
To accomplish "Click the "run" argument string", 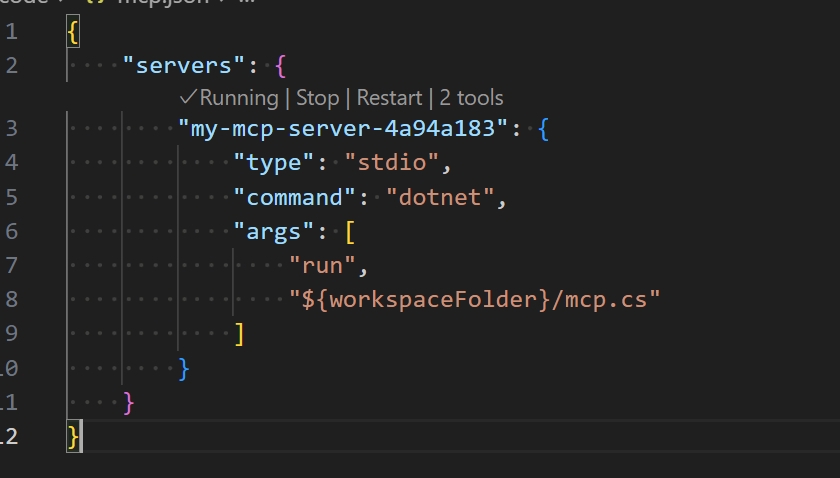I will pos(322,265).
